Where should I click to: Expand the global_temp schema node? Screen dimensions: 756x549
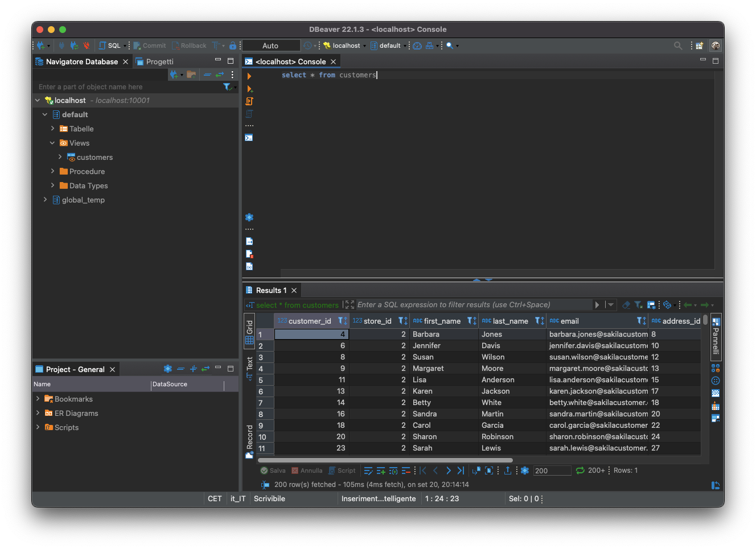pyautogui.click(x=45, y=200)
